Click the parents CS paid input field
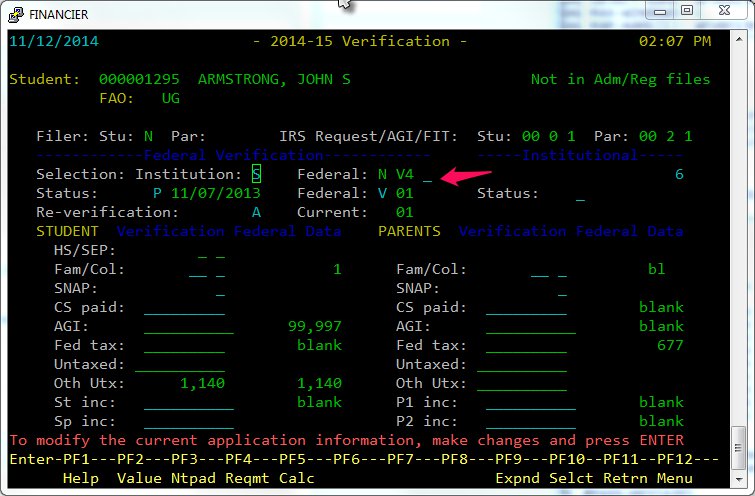 click(526, 308)
